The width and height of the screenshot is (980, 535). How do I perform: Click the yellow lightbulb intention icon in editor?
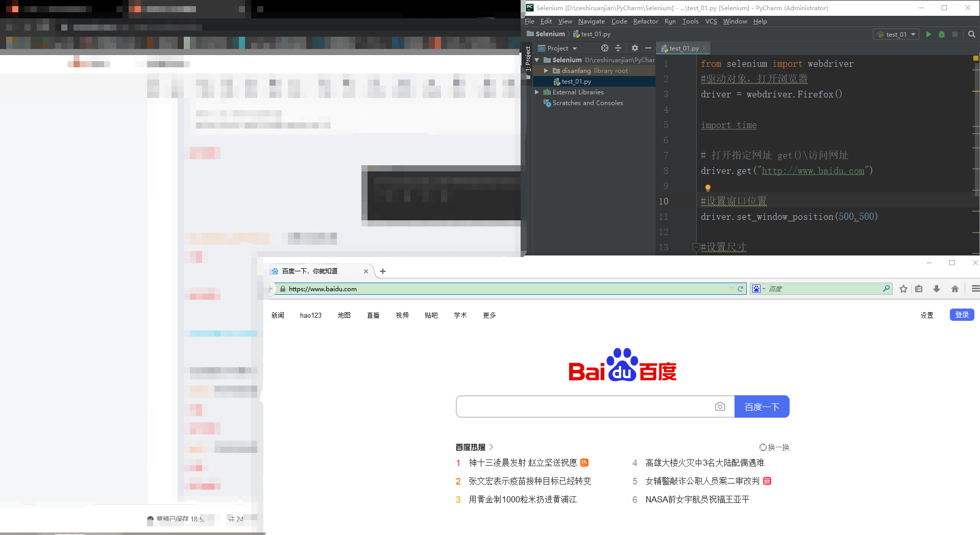[708, 188]
